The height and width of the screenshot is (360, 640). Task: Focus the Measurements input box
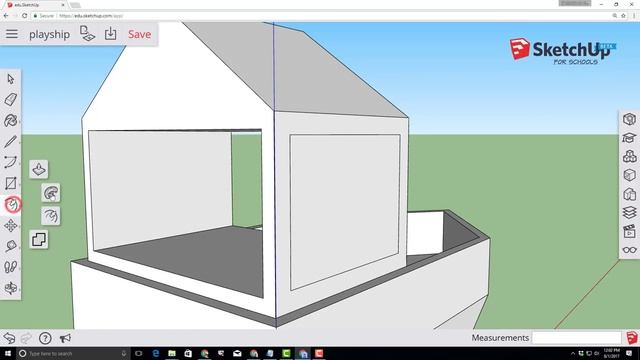[x=577, y=338]
